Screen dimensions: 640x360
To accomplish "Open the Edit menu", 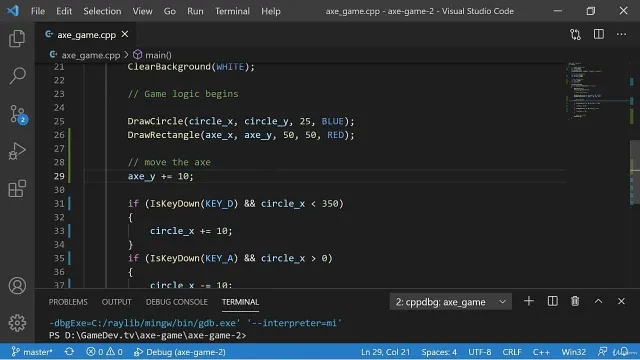I will pyautogui.click(x=64, y=11).
